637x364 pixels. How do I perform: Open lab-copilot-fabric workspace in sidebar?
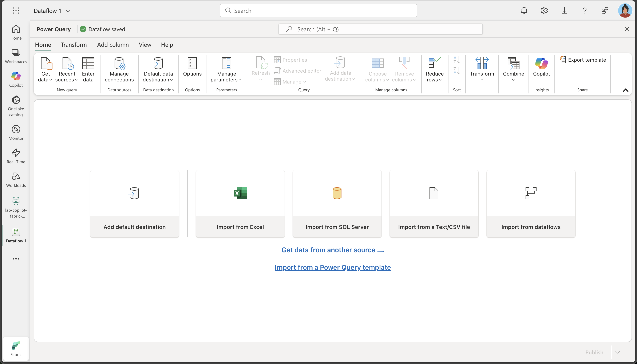[x=16, y=207]
